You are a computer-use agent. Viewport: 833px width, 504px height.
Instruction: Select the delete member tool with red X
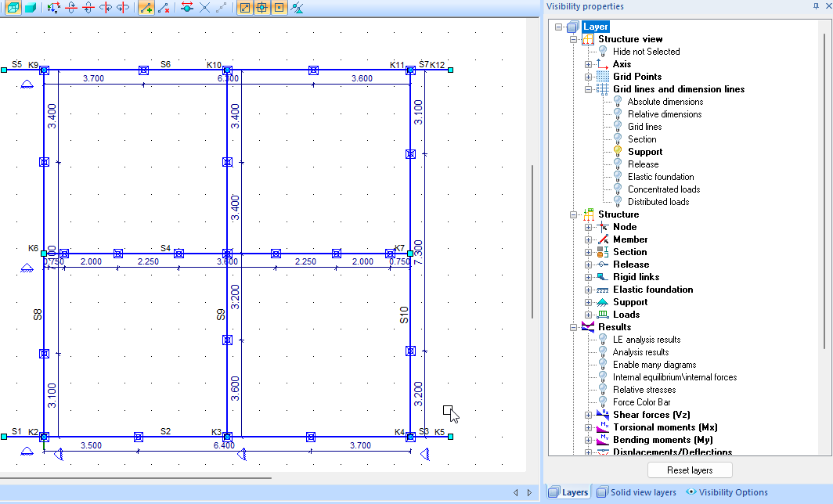tap(164, 8)
